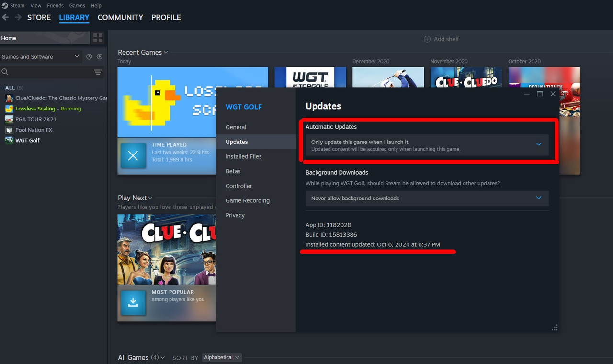Select Pool Nation FX in list
This screenshot has height=364, width=613.
[34, 130]
